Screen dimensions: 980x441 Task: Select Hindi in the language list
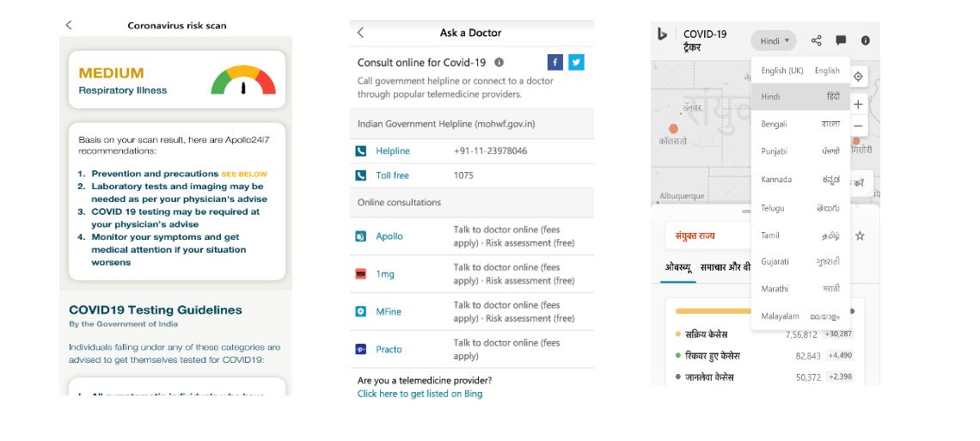pyautogui.click(x=800, y=97)
